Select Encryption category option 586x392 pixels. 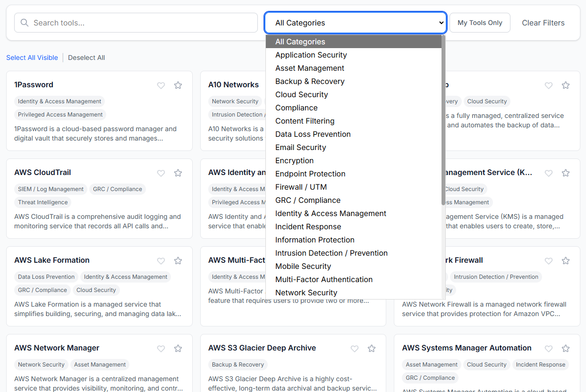(353, 160)
